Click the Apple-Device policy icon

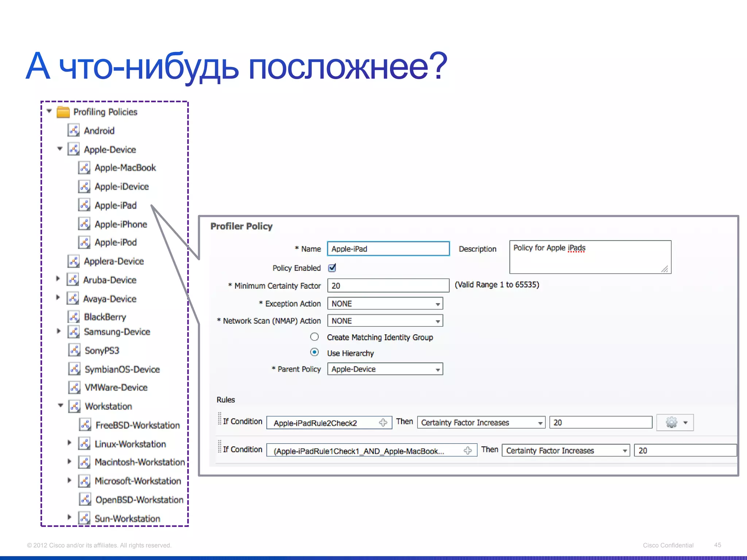coord(74,149)
